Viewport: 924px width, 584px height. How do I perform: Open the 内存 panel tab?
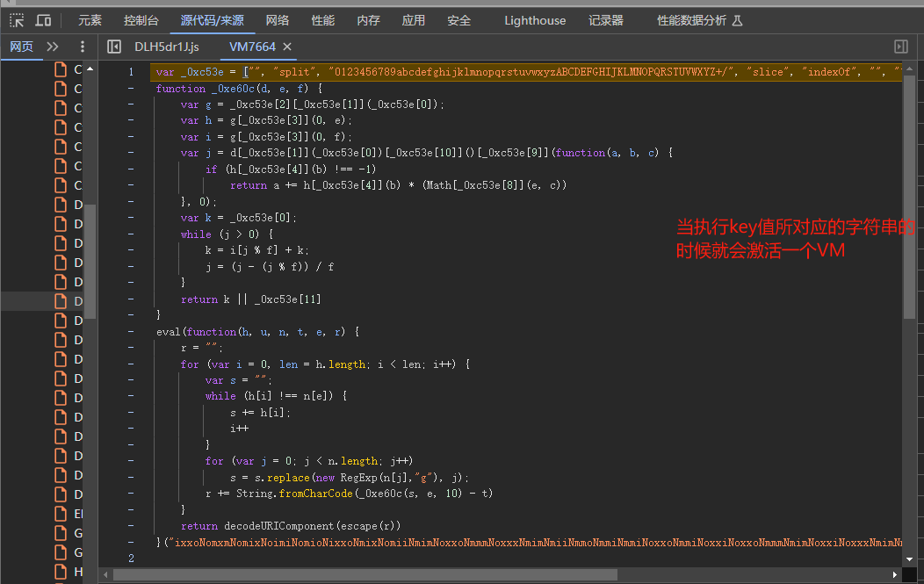[368, 20]
